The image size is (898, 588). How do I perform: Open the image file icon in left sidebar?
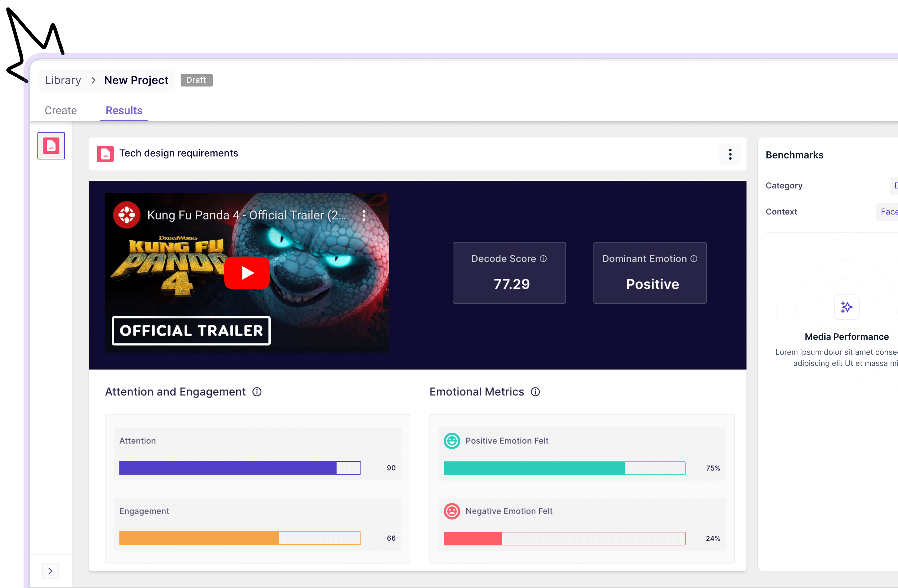[51, 145]
